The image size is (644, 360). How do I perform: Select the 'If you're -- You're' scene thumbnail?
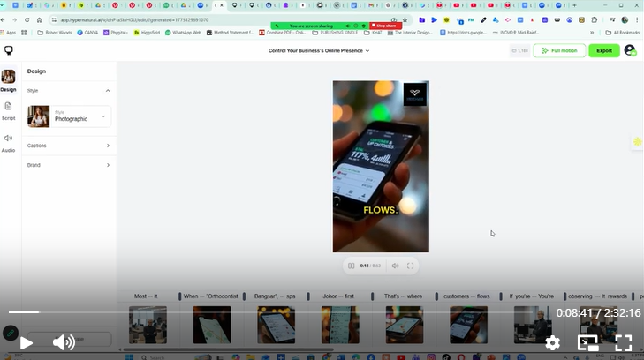click(x=533, y=325)
